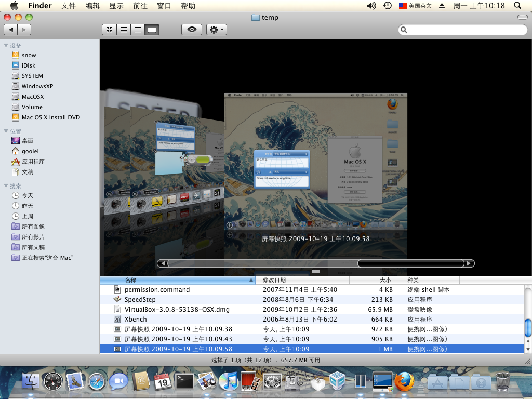Click the file list vertical scrollbar thumb

(x=528, y=327)
